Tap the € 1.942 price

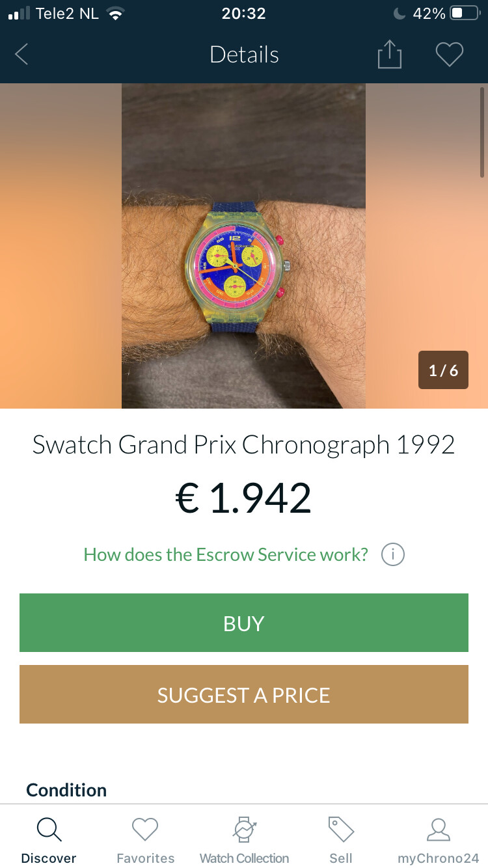244,498
